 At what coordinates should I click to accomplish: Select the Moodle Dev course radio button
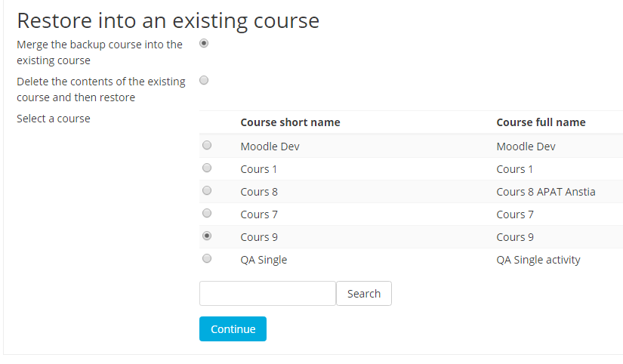coord(207,145)
